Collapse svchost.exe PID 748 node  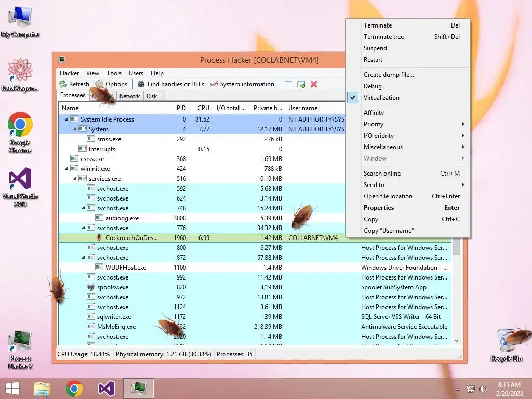(83, 208)
